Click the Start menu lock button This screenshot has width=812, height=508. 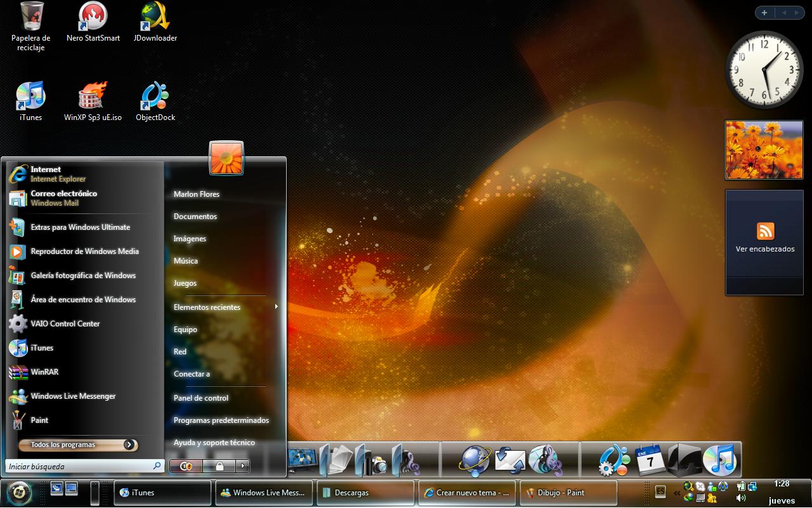pos(219,466)
